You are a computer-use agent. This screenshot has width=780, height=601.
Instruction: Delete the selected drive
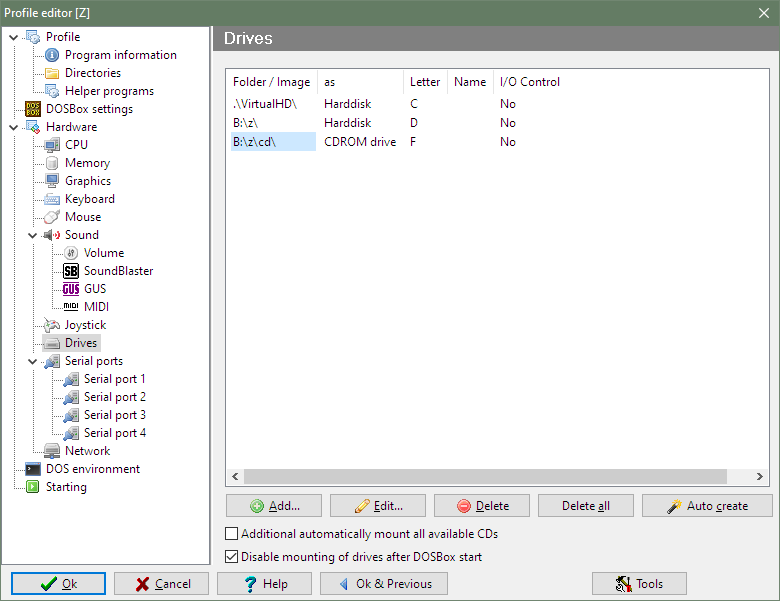coord(482,506)
